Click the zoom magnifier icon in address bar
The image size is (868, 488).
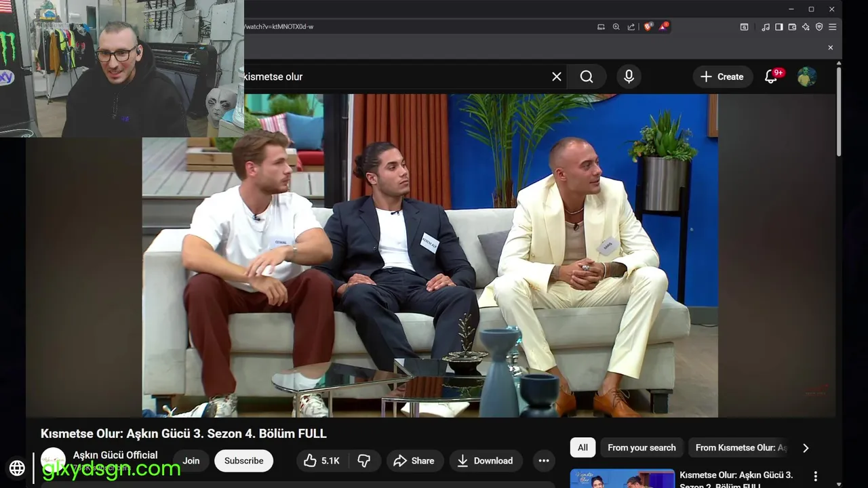click(x=616, y=26)
